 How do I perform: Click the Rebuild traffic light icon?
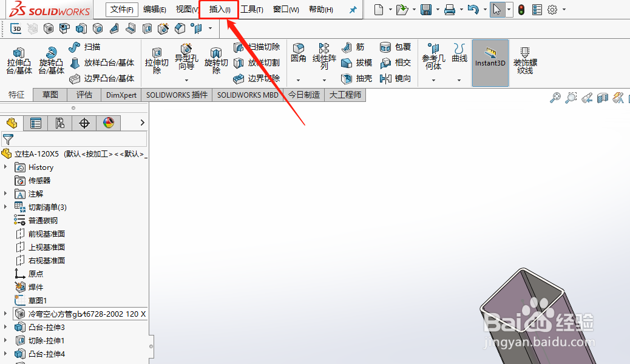(x=521, y=10)
